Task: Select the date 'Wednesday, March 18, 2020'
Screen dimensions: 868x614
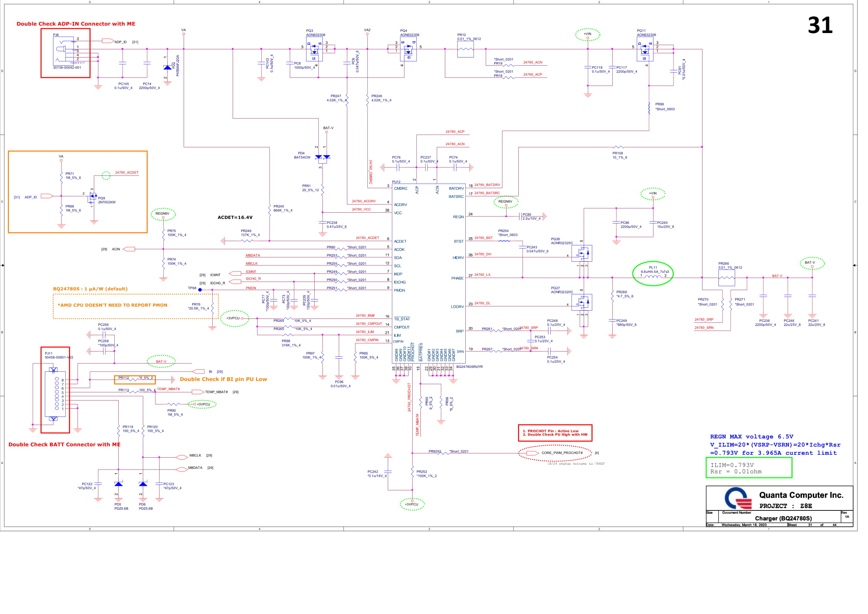Action: point(744,525)
